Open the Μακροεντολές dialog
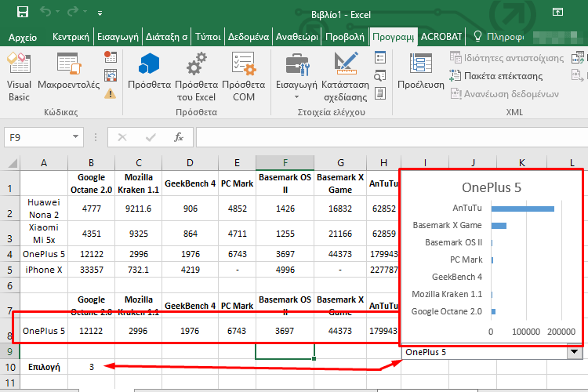Screen dimensions: 588x392 pyautogui.click(x=69, y=71)
